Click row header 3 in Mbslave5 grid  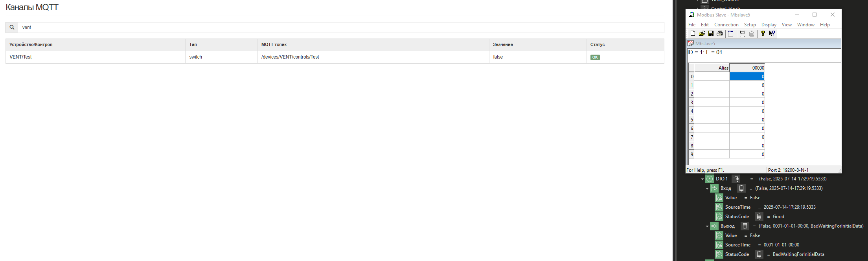tap(691, 103)
